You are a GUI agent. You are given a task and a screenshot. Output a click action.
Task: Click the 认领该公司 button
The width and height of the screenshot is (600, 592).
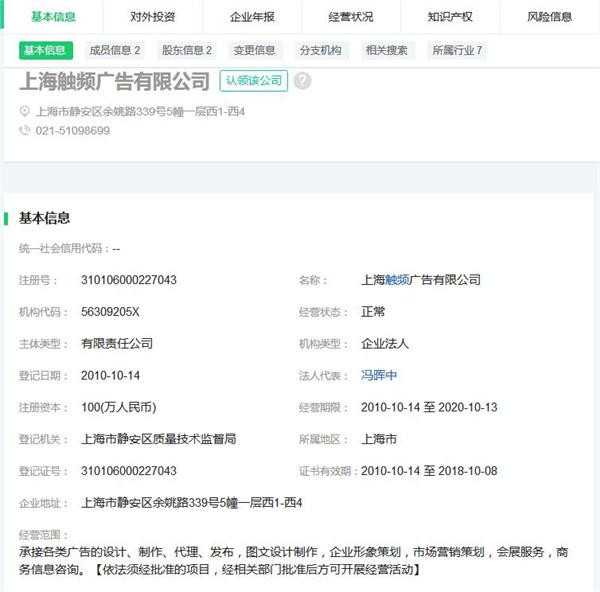coord(254,81)
